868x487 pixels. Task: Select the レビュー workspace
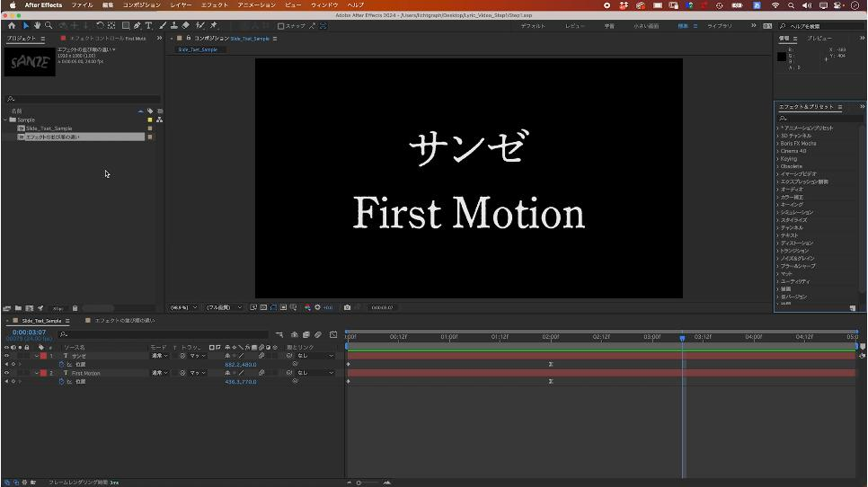[x=574, y=26]
